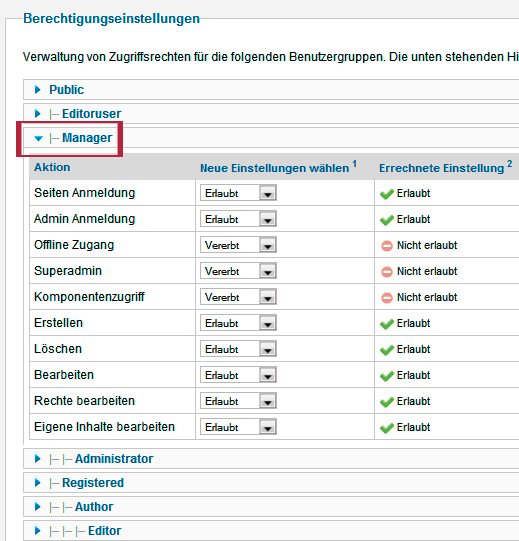Open the Rechte bearbeiten permission dropdown
Screen dimensions: 519x541
[x=238, y=401]
